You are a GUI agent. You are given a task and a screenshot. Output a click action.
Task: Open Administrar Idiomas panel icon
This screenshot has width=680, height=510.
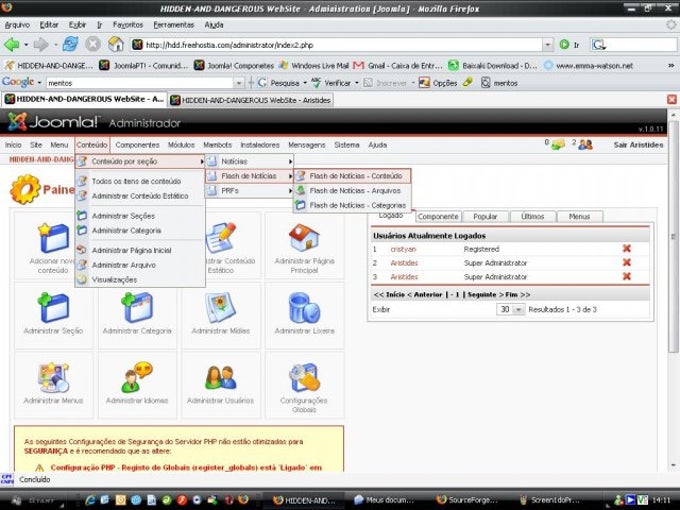click(x=137, y=377)
